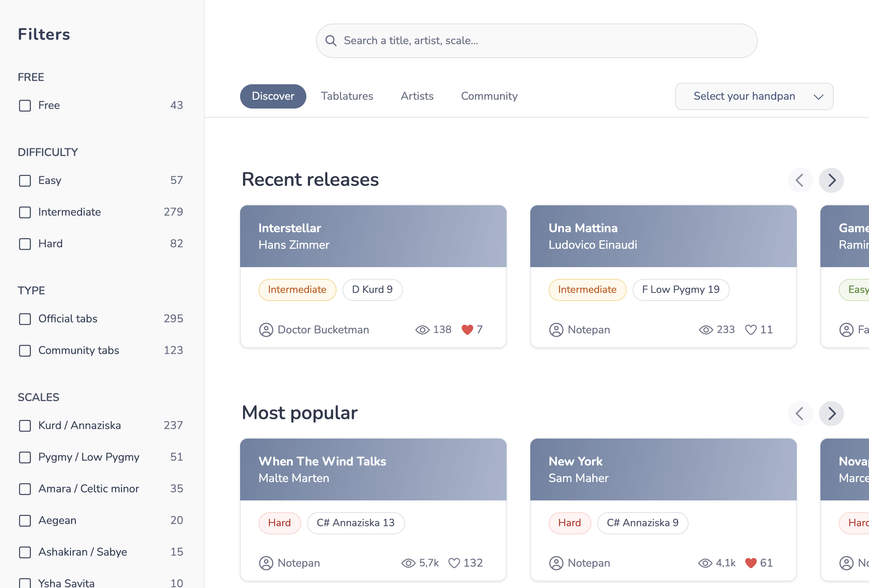This screenshot has height=588, width=869.
Task: Open the Interstellar tablature title
Action: [290, 228]
